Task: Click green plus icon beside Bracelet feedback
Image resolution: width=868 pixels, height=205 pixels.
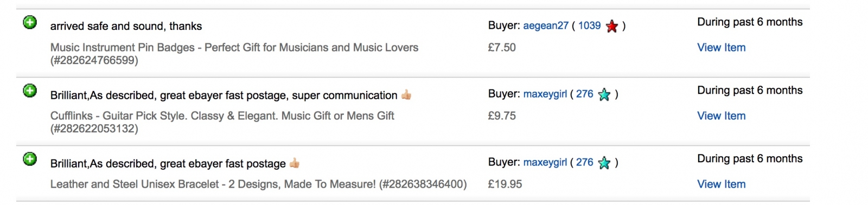Action: (30, 159)
